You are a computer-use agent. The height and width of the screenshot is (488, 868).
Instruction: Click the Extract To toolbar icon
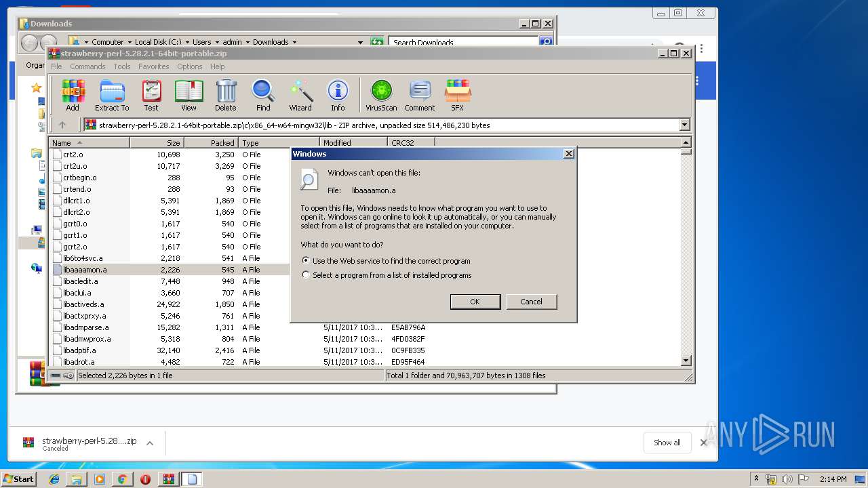point(112,96)
